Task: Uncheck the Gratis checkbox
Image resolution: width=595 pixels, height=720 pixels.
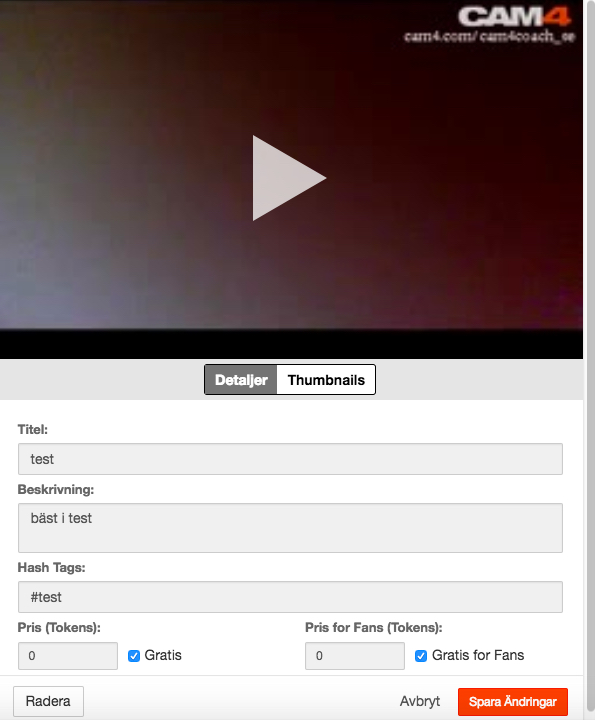Action: [134, 656]
